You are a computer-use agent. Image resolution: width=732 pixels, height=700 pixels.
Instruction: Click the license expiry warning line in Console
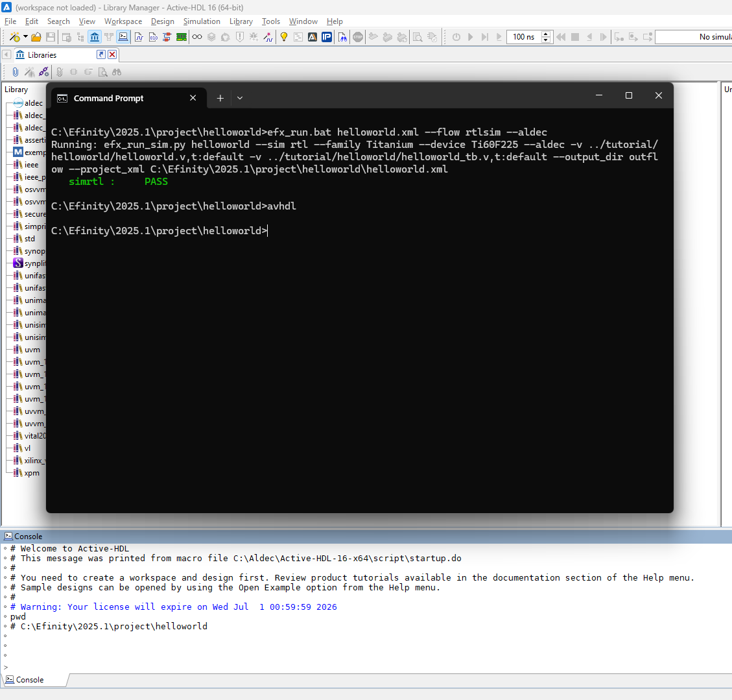[174, 607]
